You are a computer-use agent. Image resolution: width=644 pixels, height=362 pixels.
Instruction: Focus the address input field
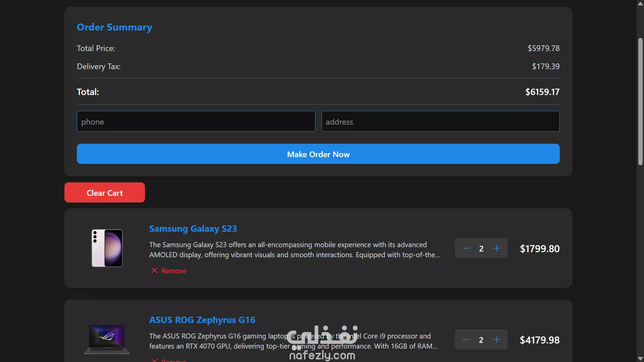[x=440, y=121]
